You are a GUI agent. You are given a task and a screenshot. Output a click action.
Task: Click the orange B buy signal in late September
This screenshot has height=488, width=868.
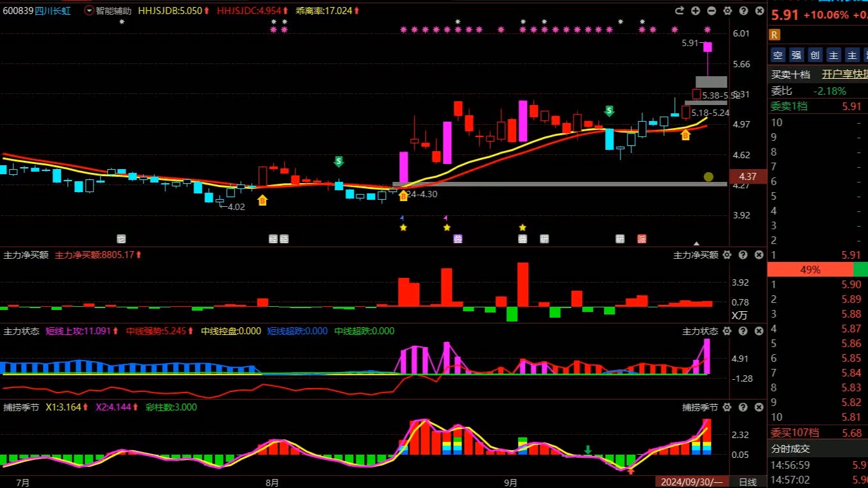click(x=685, y=134)
